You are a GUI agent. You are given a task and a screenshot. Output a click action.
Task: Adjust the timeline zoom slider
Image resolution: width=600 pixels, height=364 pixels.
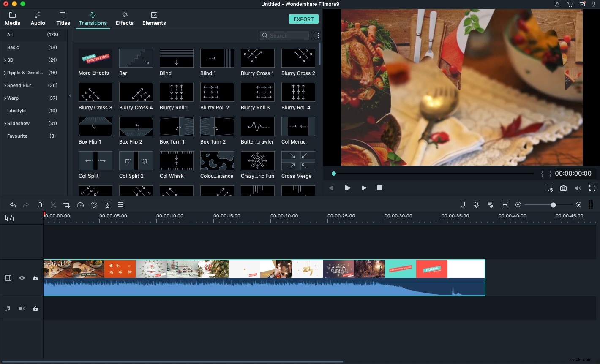(554, 205)
